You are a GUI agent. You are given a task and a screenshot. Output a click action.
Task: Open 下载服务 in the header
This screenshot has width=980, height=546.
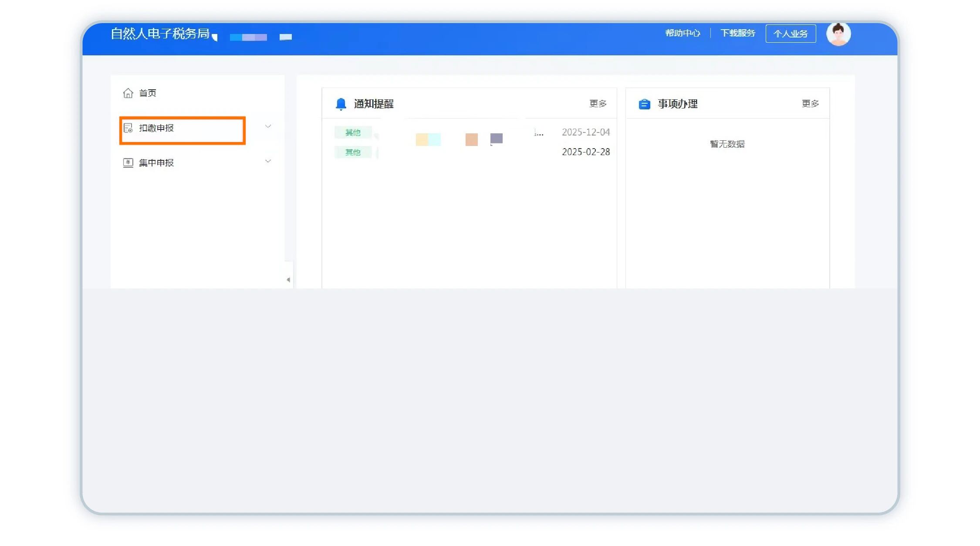click(737, 33)
